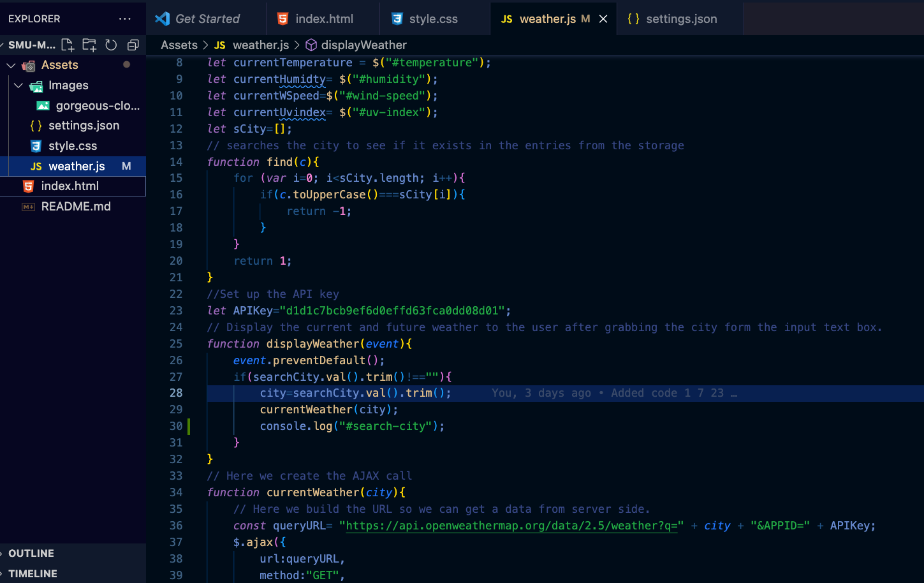Close the weather.js editor tab
924x583 pixels.
click(x=603, y=18)
